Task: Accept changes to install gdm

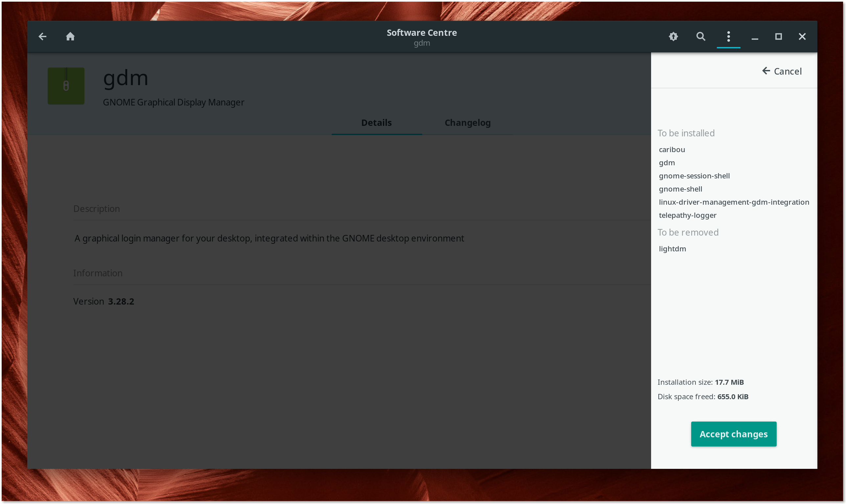Action: tap(733, 434)
